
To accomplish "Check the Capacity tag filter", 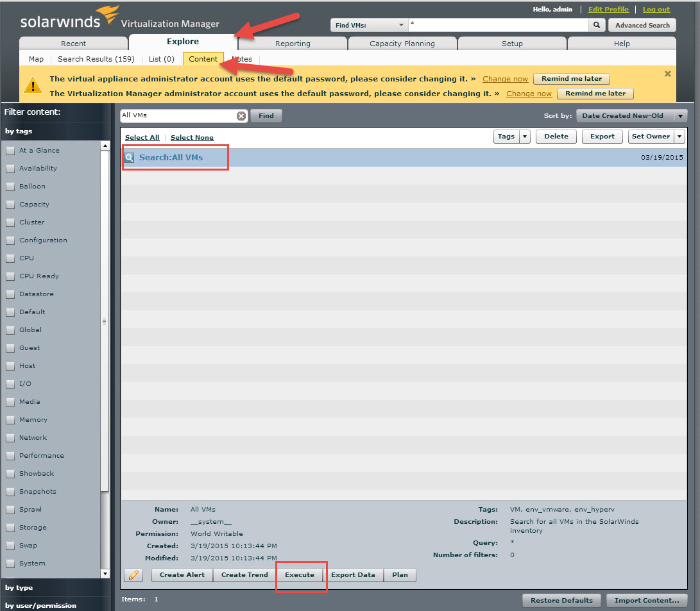I will coord(10,205).
